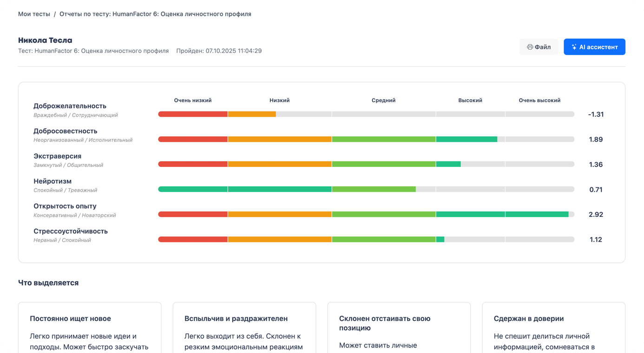Click the Открытость опыту score bar

point(366,215)
